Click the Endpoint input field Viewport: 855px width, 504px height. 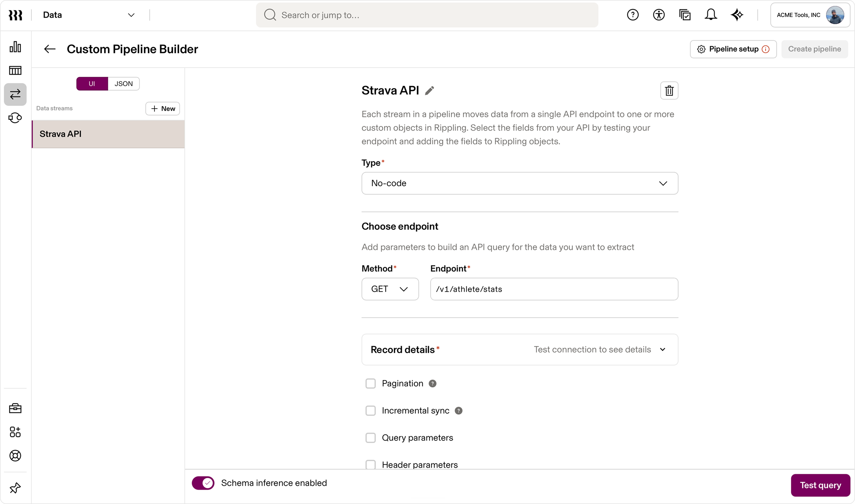(554, 289)
